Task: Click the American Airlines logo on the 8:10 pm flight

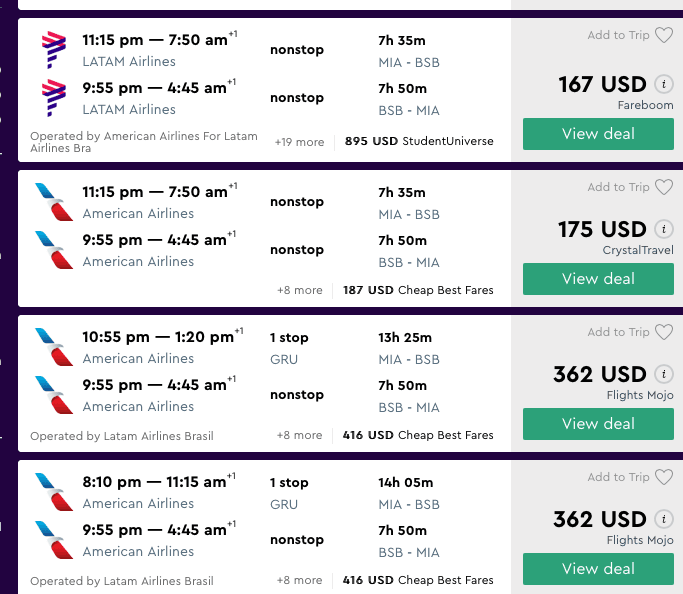Action: click(53, 492)
